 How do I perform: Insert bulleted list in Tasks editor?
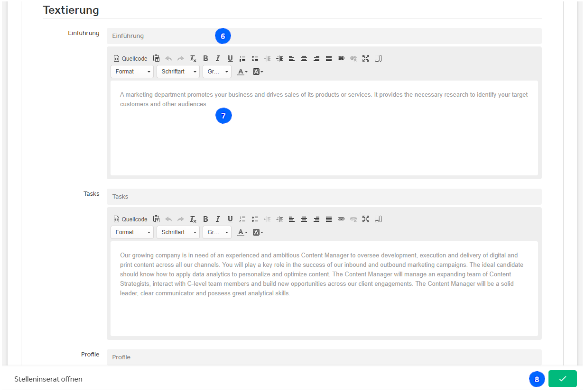255,219
